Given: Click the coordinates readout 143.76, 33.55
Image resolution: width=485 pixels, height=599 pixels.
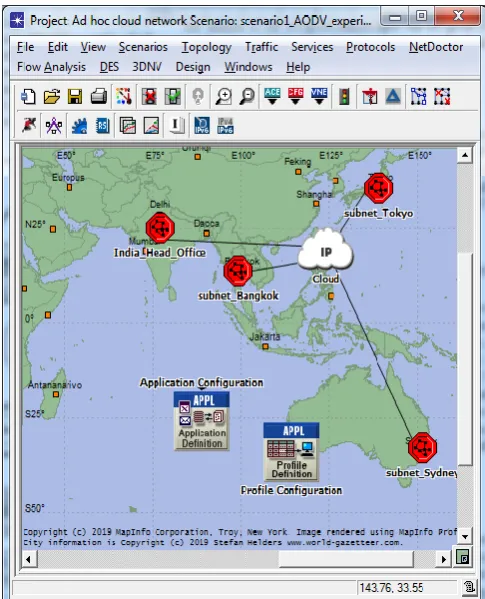Looking at the screenshot, I should [391, 587].
